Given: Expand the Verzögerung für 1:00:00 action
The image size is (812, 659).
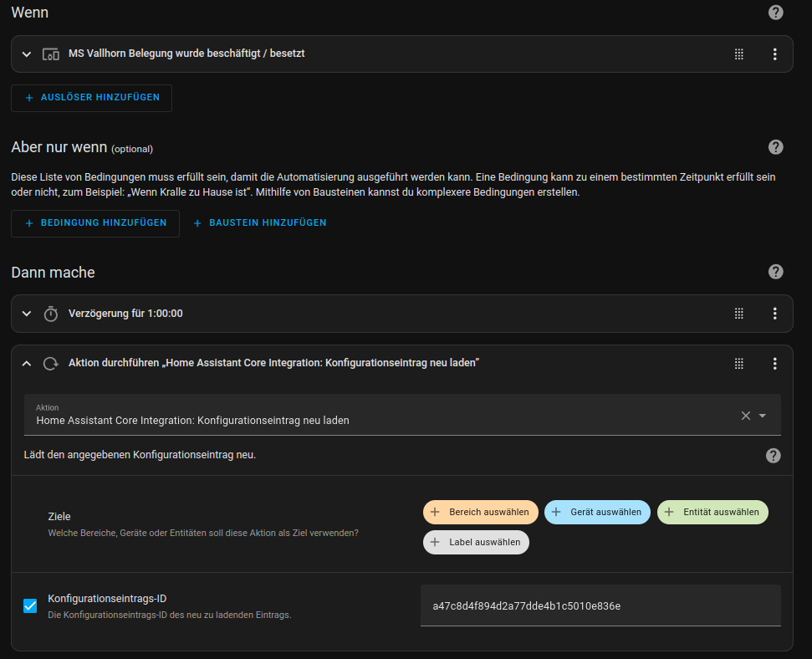Looking at the screenshot, I should click(x=27, y=314).
